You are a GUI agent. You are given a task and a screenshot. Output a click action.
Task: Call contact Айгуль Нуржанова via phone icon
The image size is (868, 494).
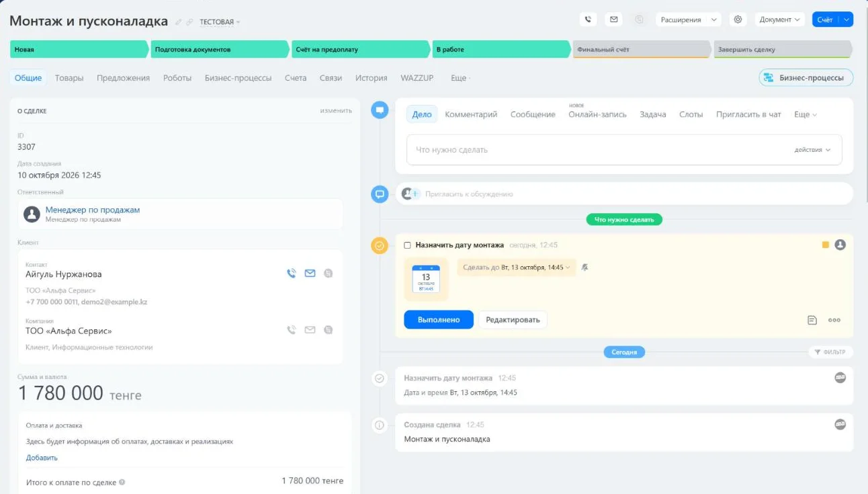tap(291, 274)
